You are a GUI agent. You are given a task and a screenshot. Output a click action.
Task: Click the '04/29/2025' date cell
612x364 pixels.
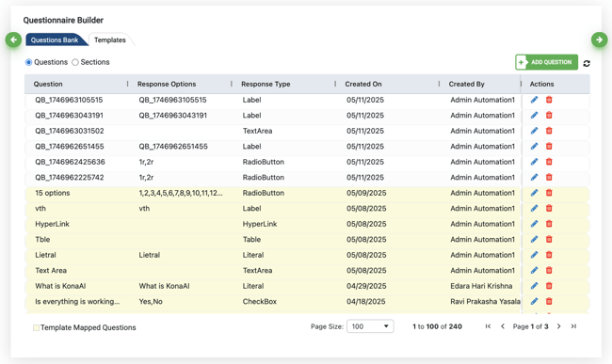pos(366,286)
